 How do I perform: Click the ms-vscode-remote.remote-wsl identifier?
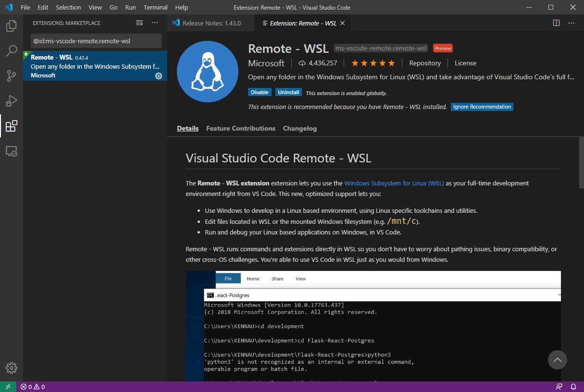click(x=381, y=49)
